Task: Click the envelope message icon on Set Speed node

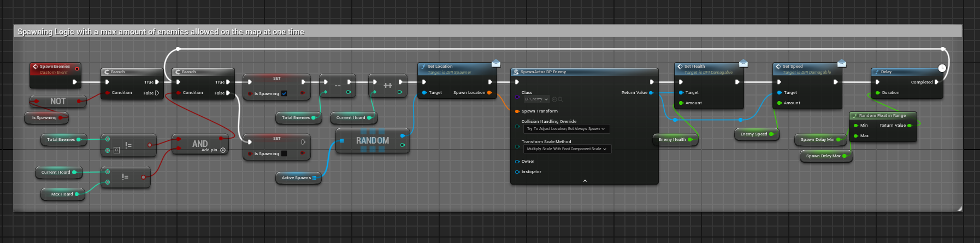Action: (x=841, y=64)
